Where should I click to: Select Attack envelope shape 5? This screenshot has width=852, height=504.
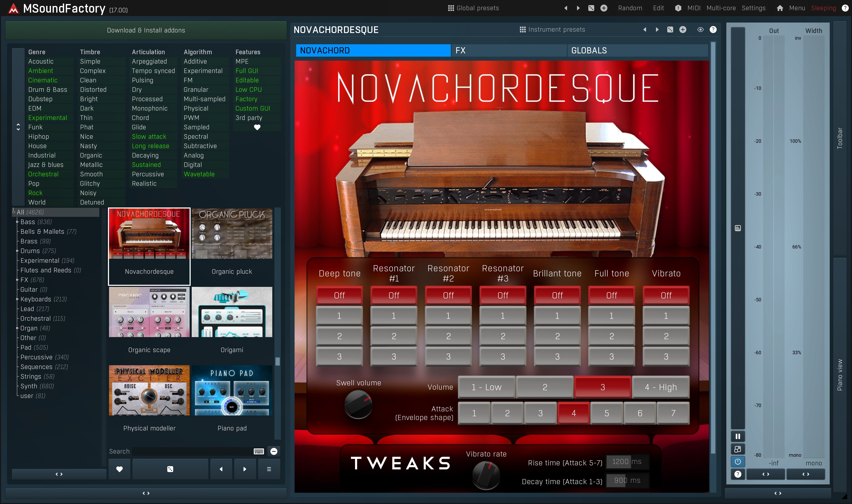click(x=606, y=413)
